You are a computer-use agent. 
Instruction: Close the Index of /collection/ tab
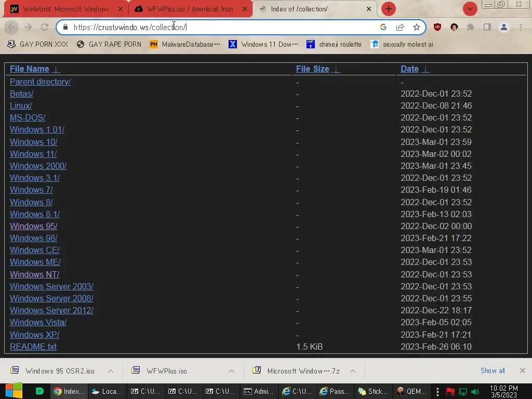[x=369, y=9]
